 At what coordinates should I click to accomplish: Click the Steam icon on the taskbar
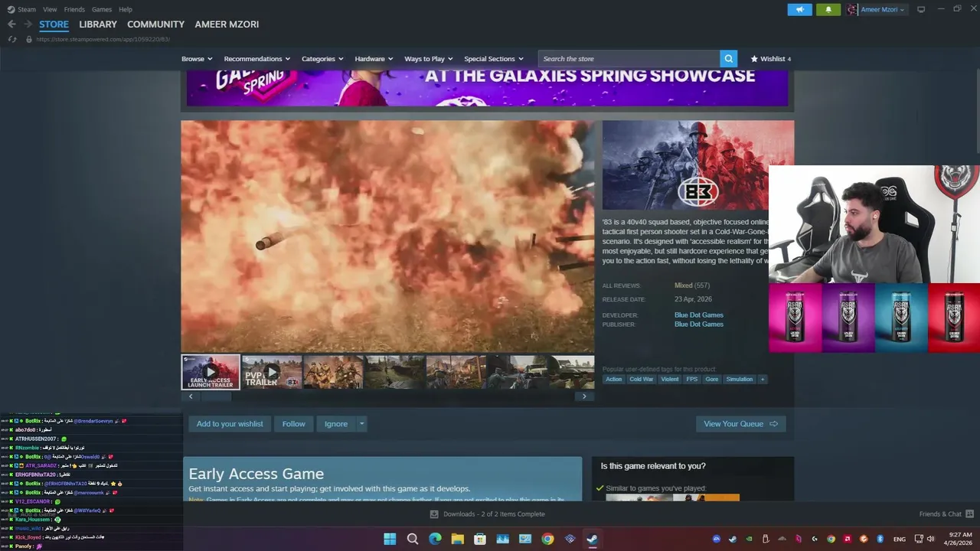click(593, 539)
